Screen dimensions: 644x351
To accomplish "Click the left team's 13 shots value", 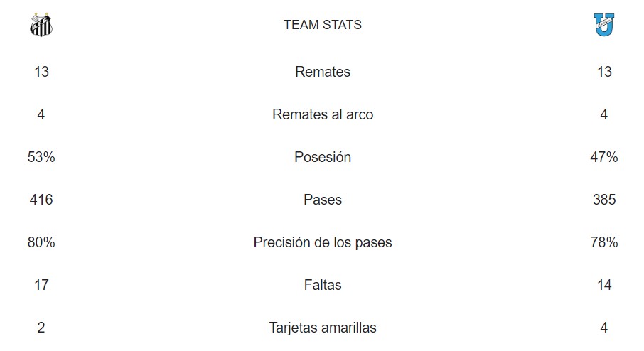I will point(41,72).
